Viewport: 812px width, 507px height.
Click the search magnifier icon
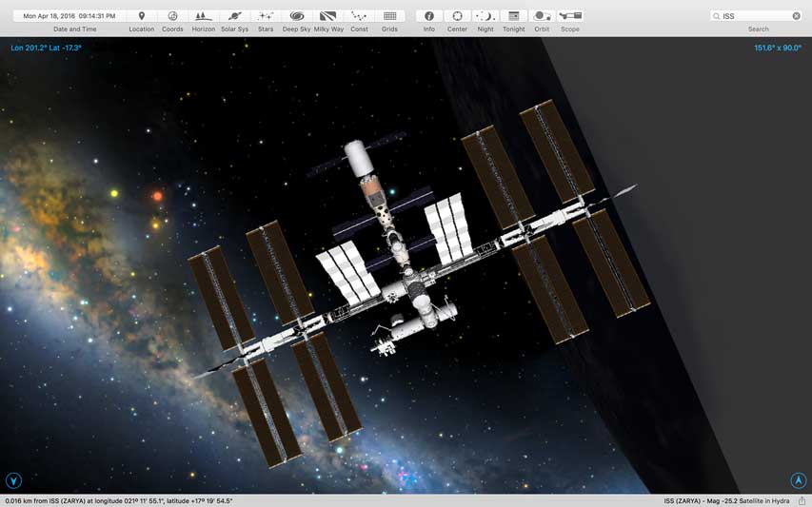point(716,16)
